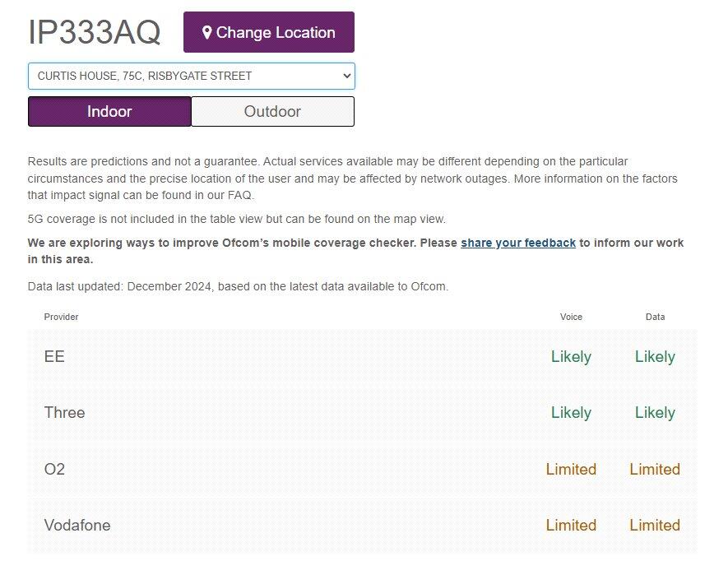The height and width of the screenshot is (561, 728).
Task: Click the Provider column header
Action: 61,317
